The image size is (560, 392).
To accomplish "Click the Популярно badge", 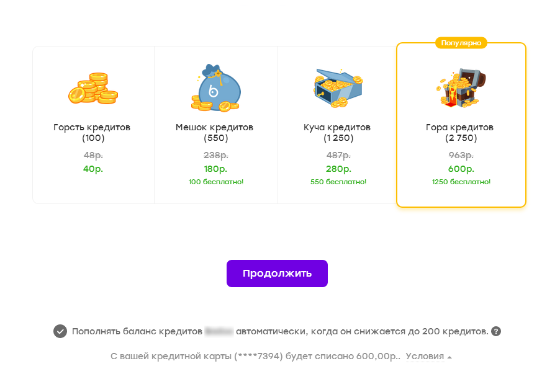I will point(461,43).
